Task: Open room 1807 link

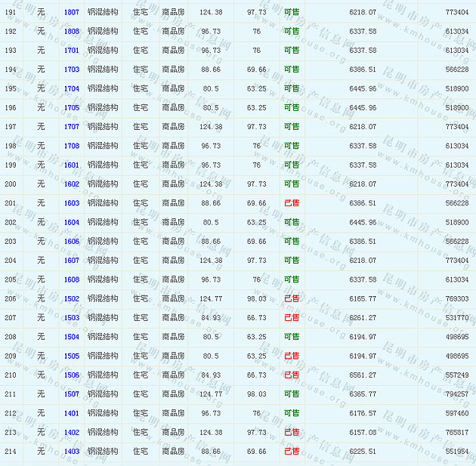Action: tap(72, 13)
